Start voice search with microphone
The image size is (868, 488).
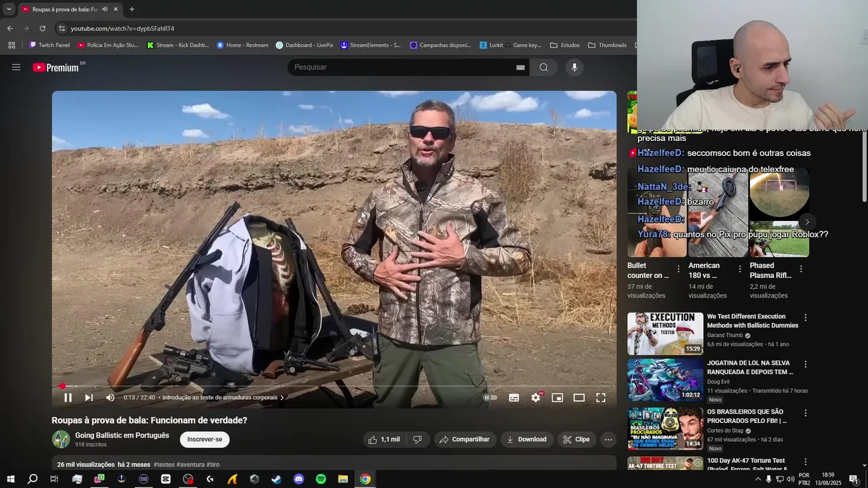point(574,67)
